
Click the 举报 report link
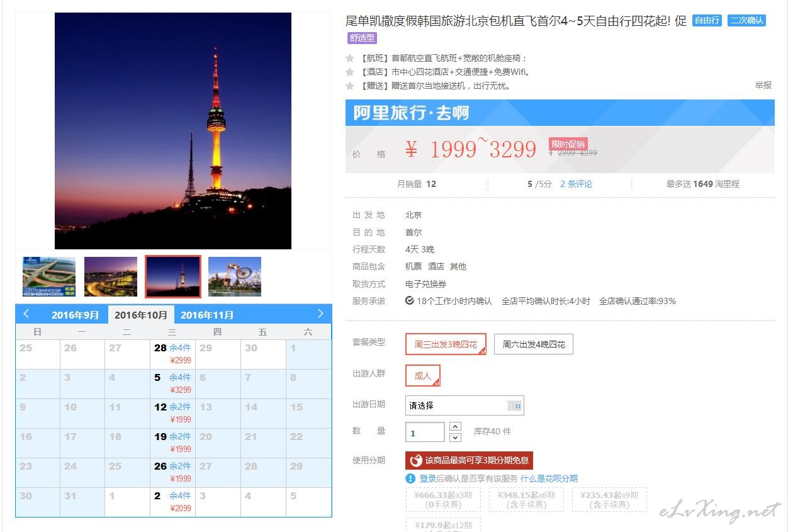[763, 85]
